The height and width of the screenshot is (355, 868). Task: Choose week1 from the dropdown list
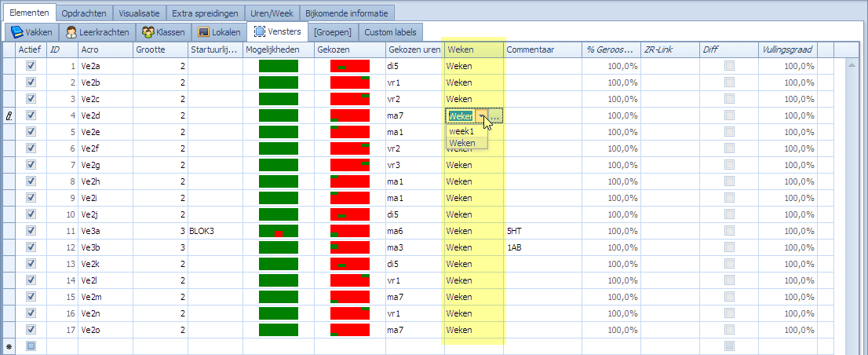(467, 132)
